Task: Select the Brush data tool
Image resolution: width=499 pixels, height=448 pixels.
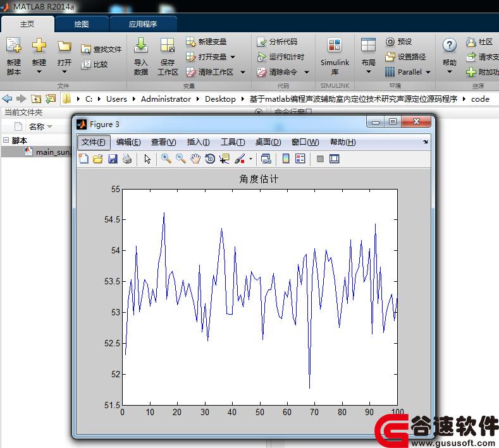Action: [x=240, y=159]
